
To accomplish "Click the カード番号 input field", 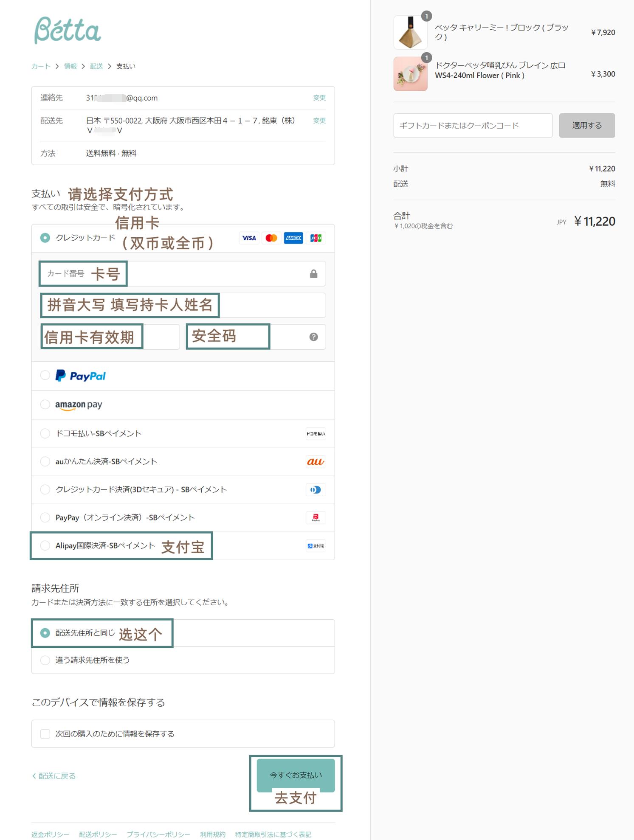I will [x=183, y=274].
